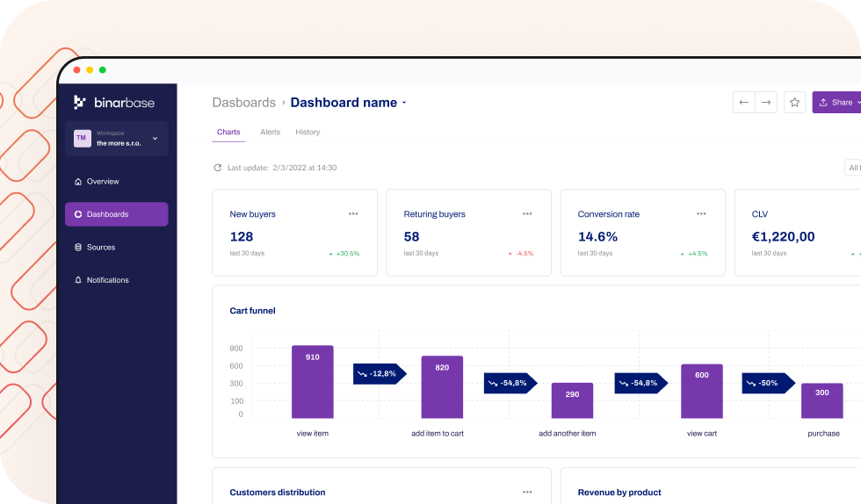This screenshot has height=504, width=861.
Task: Click the Share button
Action: click(x=837, y=102)
